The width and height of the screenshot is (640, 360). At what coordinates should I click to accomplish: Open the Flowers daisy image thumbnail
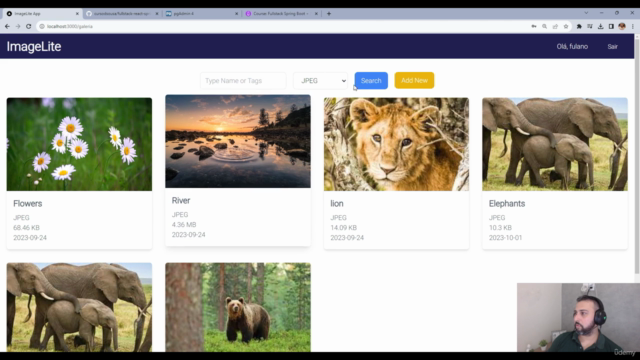click(x=79, y=144)
